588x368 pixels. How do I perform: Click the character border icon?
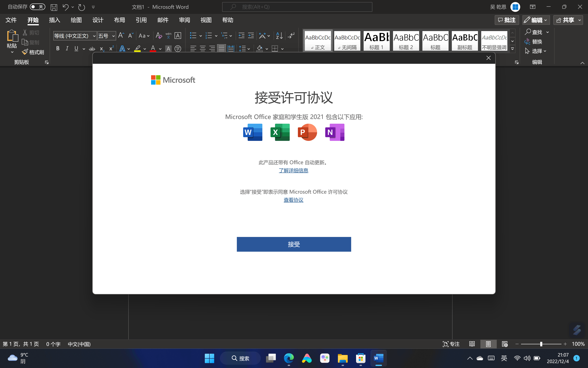pyautogui.click(x=178, y=36)
